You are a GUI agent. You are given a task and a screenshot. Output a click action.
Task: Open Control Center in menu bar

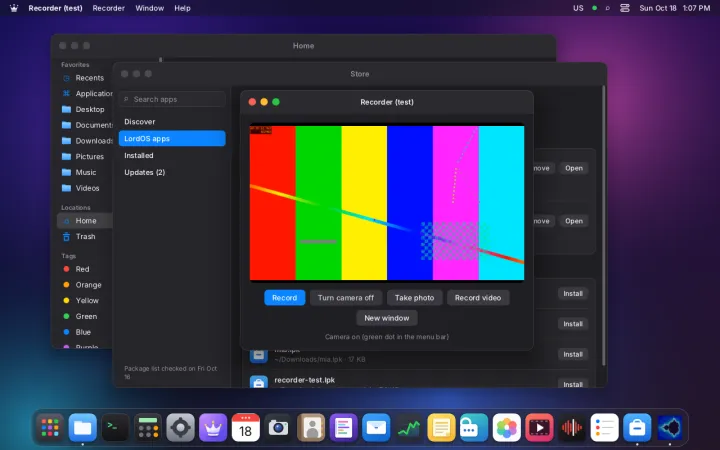tap(624, 8)
